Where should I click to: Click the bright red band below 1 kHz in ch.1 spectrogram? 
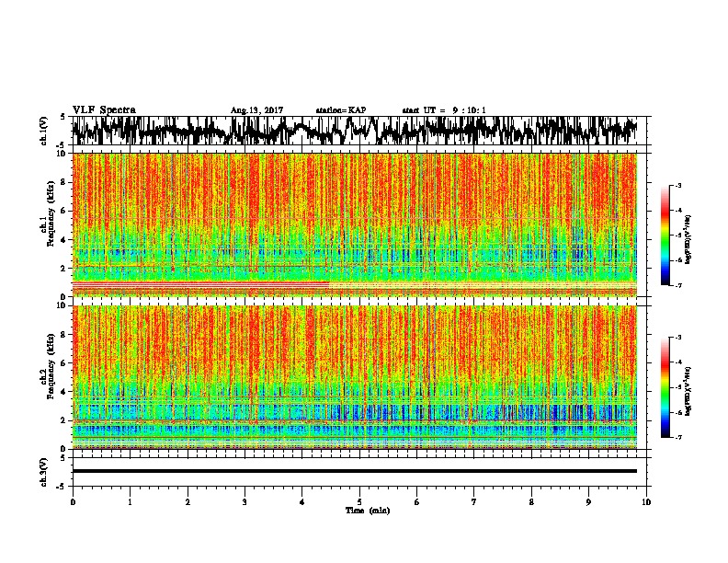(200, 285)
